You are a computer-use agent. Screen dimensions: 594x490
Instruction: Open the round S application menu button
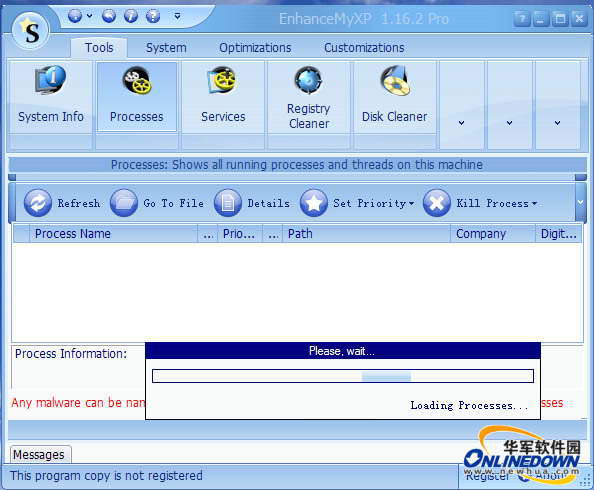tap(30, 31)
